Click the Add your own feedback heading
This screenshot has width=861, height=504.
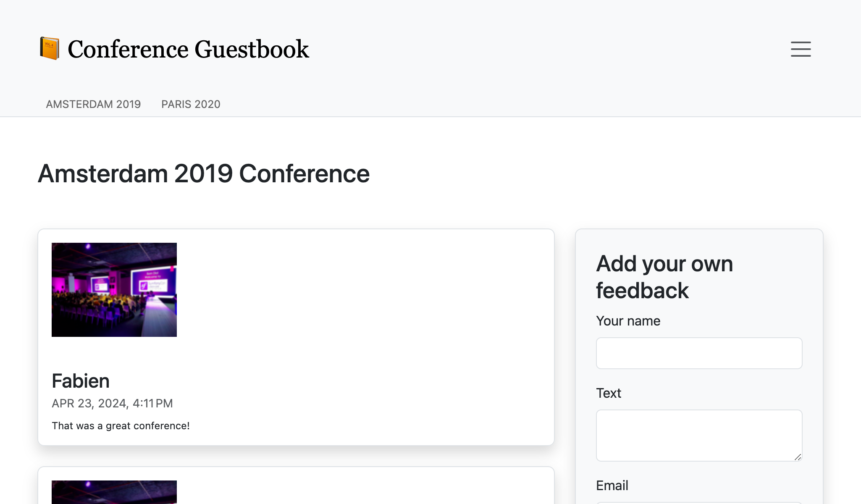[x=664, y=276]
